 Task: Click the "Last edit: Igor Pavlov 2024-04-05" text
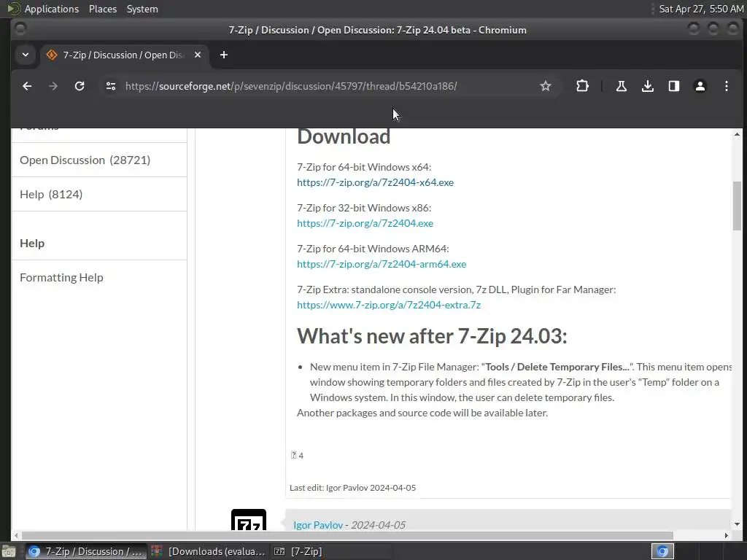pyautogui.click(x=352, y=488)
